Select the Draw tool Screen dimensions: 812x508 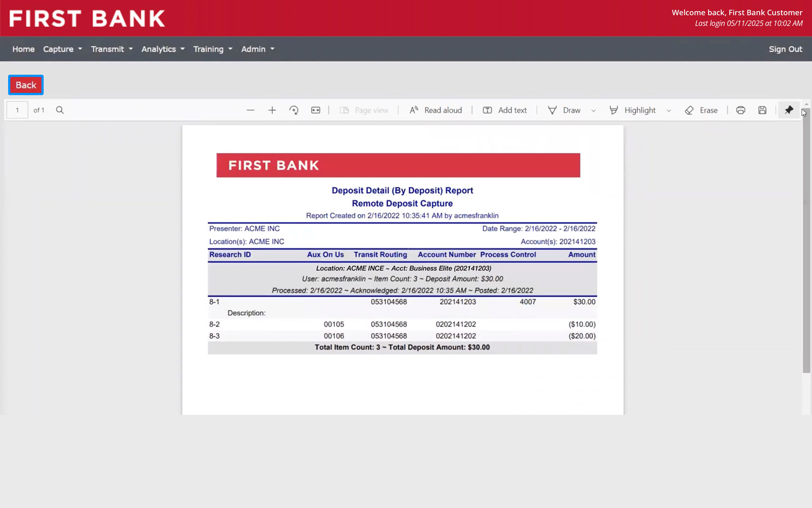click(x=564, y=110)
